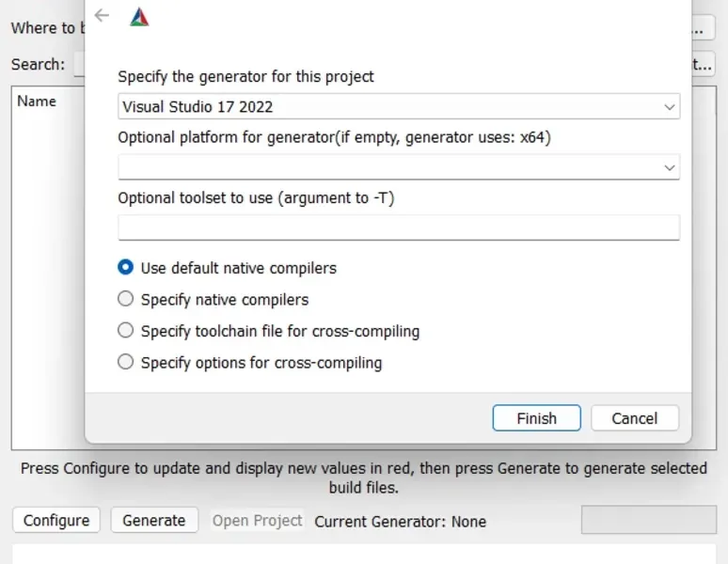Choose Specify options for cross-compiling
Viewport: 728px width, 564px height.
click(x=126, y=362)
